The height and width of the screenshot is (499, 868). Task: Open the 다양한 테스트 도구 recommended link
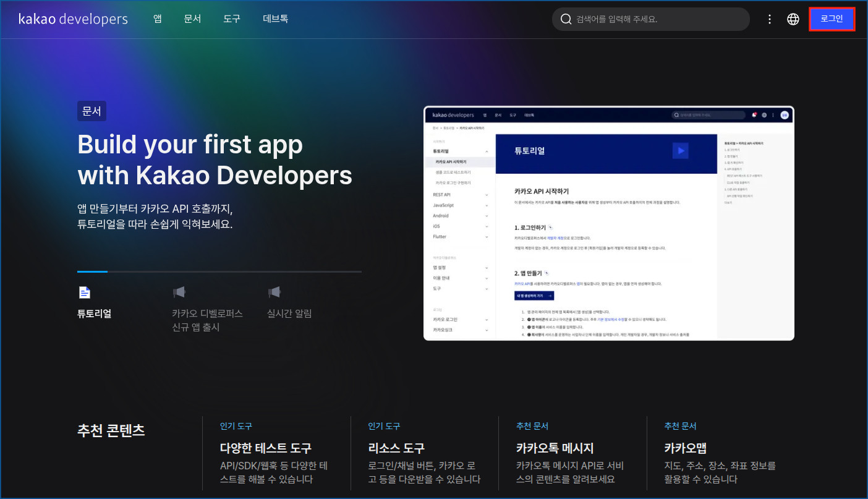(x=266, y=448)
